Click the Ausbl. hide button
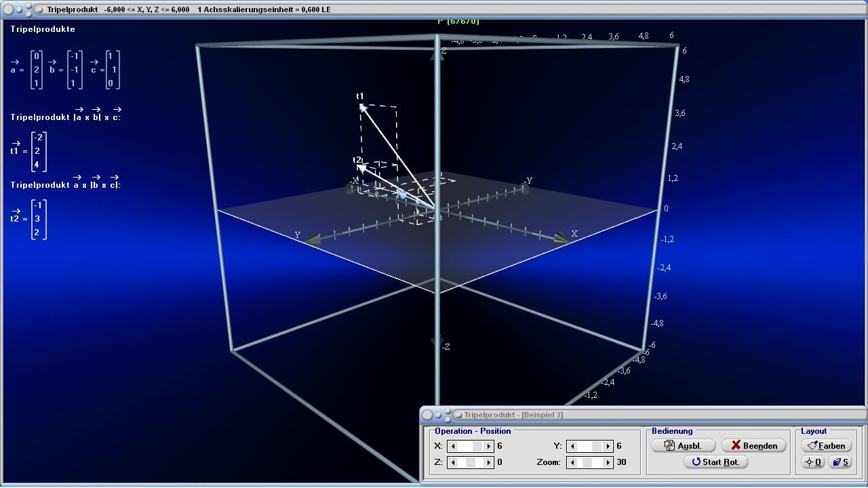The image size is (868, 488). coord(683,445)
